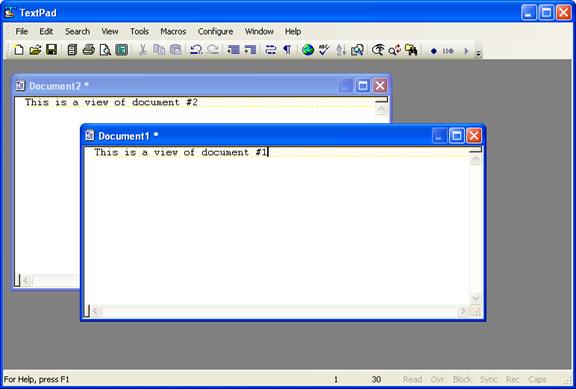Open Print Preview from the toolbar

tap(105, 50)
